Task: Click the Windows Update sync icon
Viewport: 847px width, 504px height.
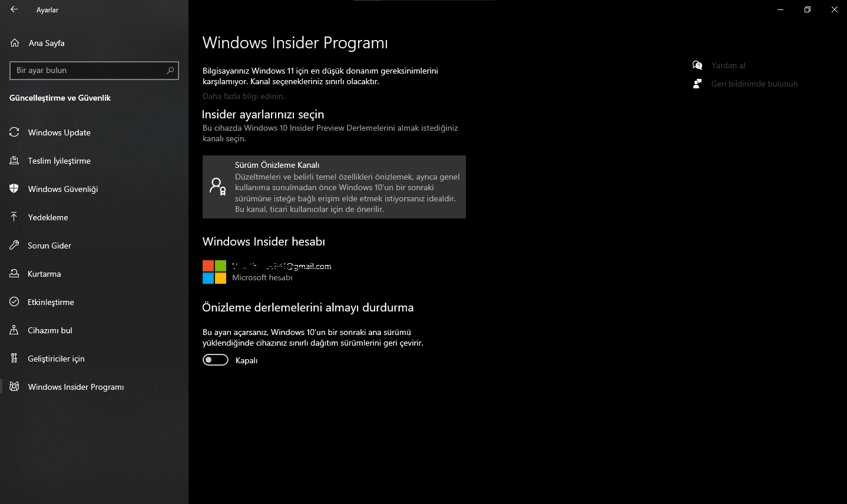Action: pos(14,132)
